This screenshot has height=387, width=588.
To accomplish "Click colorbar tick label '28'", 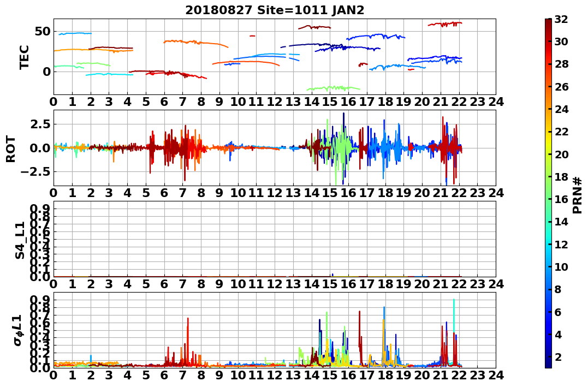I will 561,64.
